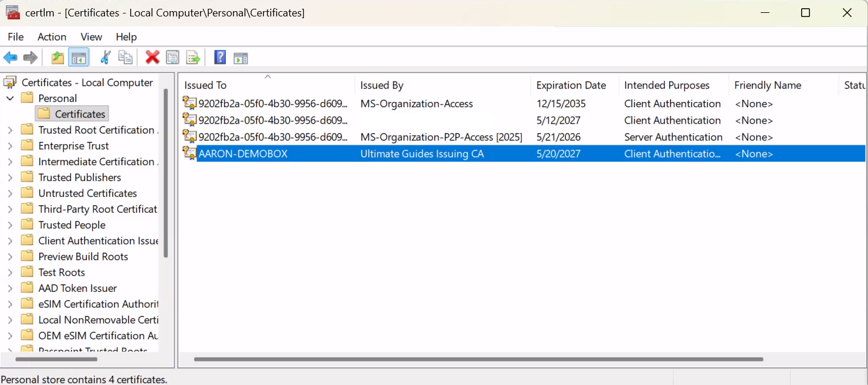Click the Untrusted Certificates folder icon
Screen dimensions: 868x385
pyautogui.click(x=27, y=193)
